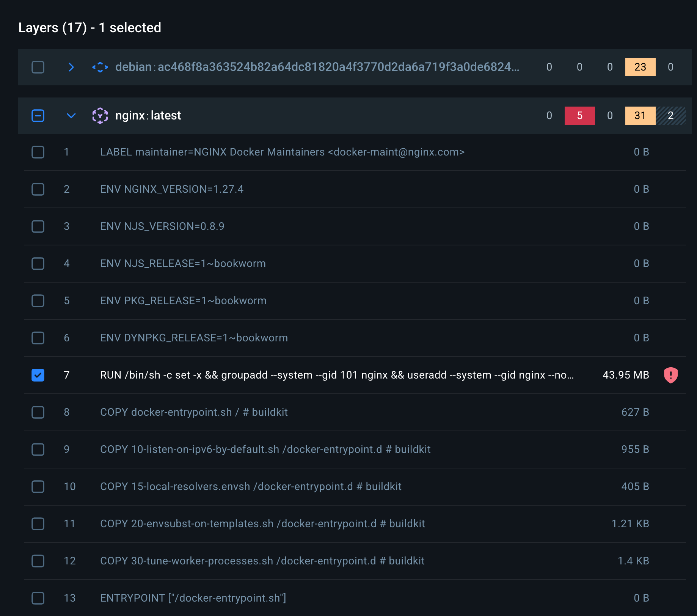The image size is (697, 616).
Task: Check the ENV PKG_RELEASE layer 5 checkbox
Action: coord(38,301)
